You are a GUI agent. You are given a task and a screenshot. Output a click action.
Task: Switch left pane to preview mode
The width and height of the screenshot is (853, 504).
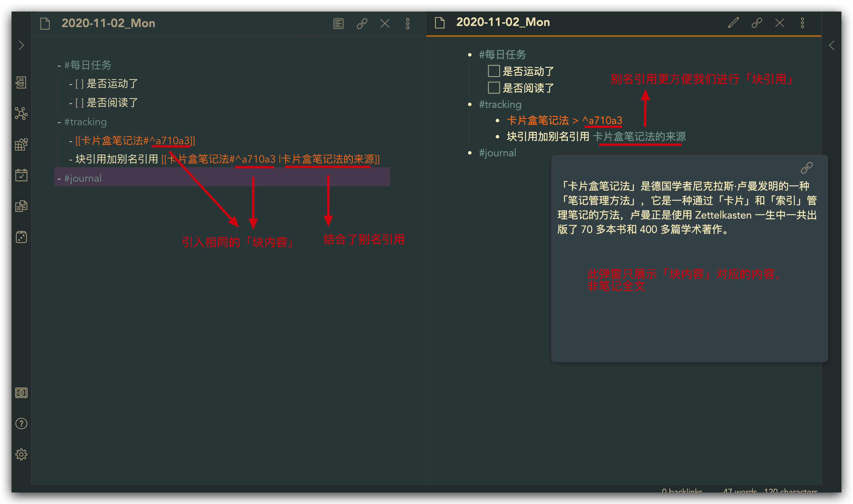coord(338,23)
